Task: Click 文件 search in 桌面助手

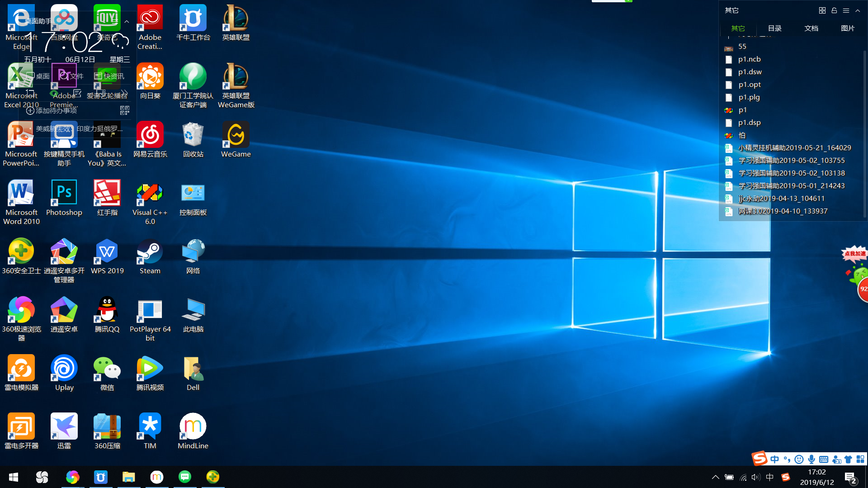Action: point(72,76)
